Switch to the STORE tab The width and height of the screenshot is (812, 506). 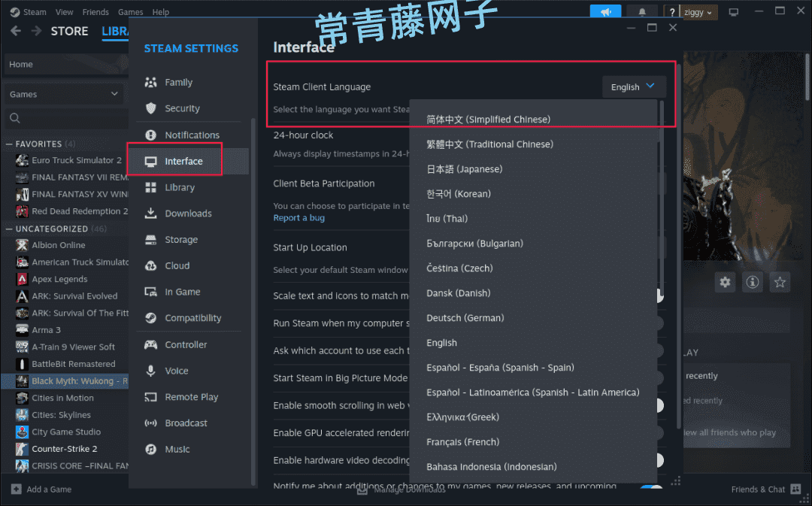(x=69, y=31)
